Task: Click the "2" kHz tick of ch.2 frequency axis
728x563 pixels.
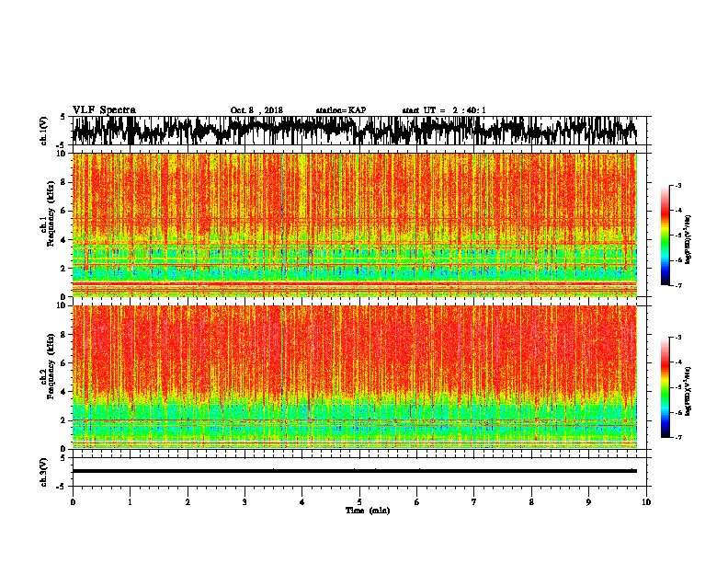Action: coord(64,420)
